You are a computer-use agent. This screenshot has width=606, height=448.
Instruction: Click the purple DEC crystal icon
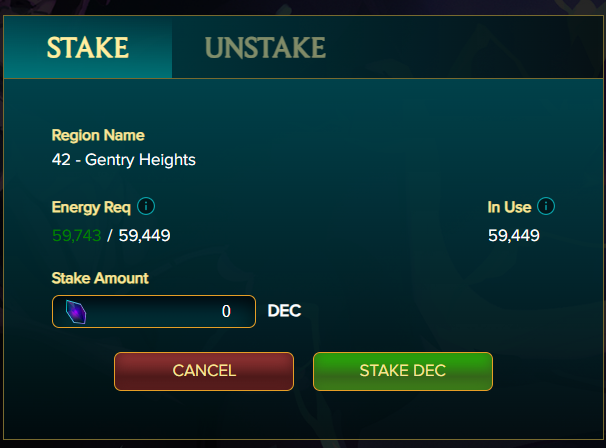76,312
